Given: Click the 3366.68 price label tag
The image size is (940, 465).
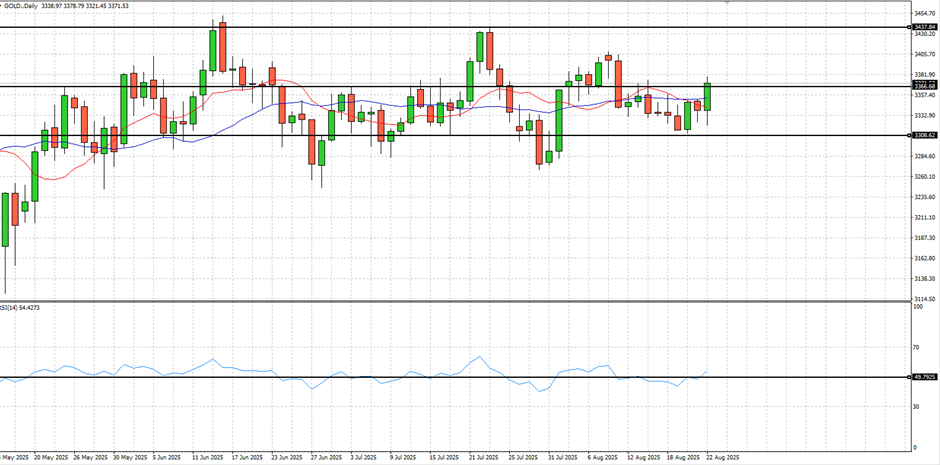Looking at the screenshot, I should pos(923,87).
